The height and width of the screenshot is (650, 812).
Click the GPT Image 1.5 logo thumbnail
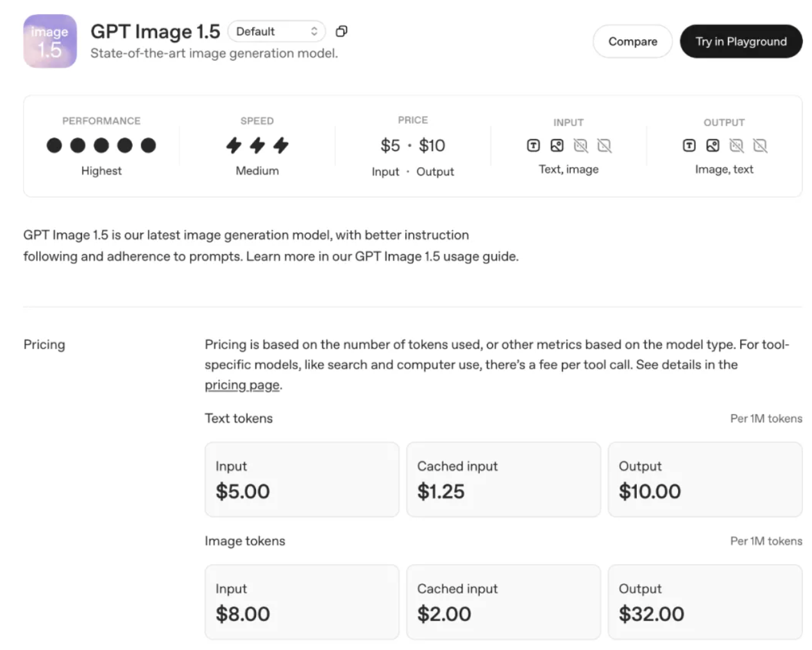pyautogui.click(x=50, y=42)
